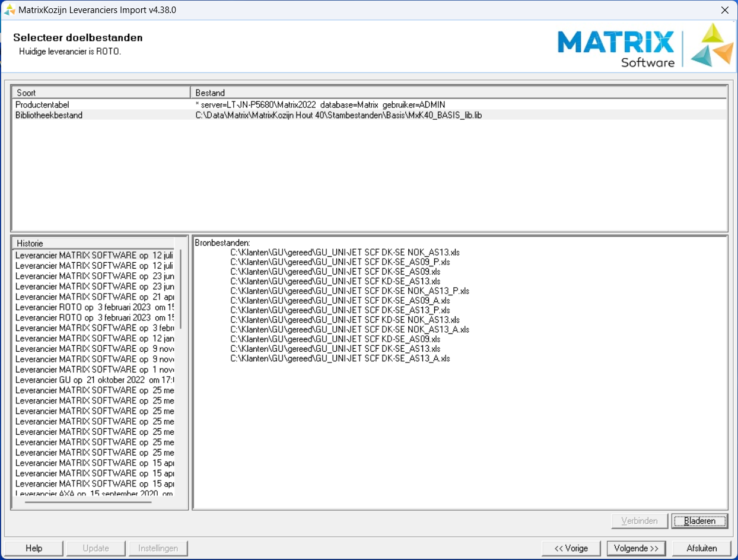This screenshot has height=560, width=738.
Task: Click source file DK-SE NOK_AS13.xls
Action: tap(345, 252)
